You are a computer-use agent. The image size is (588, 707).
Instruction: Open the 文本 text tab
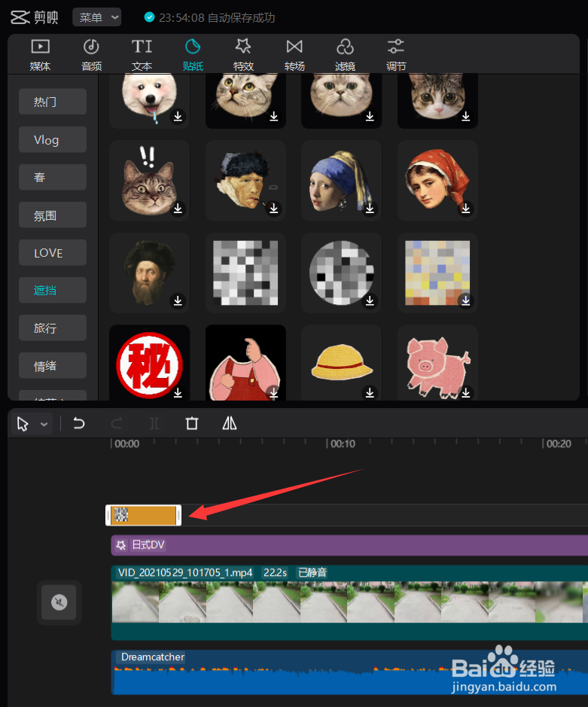pos(142,55)
